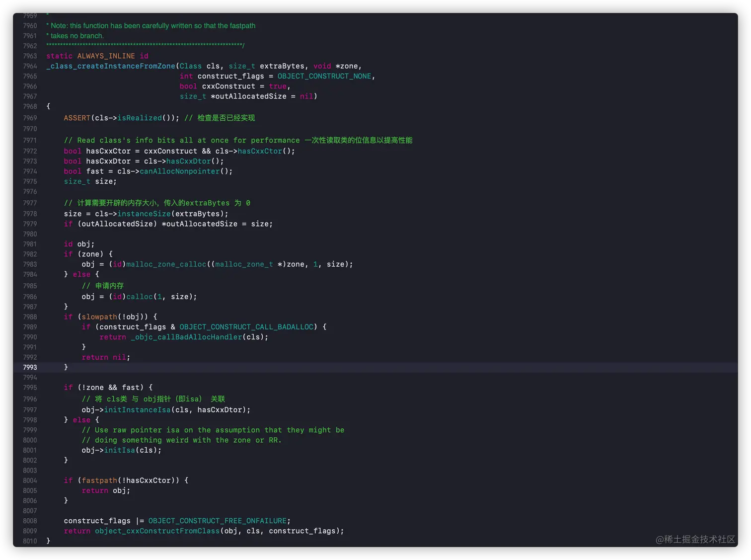
Task: Click the 'id obj;' declaration
Action: (79, 244)
